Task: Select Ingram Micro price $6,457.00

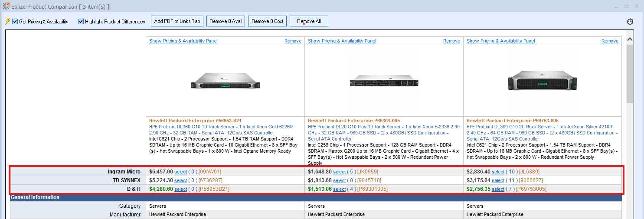Action: [x=180, y=172]
